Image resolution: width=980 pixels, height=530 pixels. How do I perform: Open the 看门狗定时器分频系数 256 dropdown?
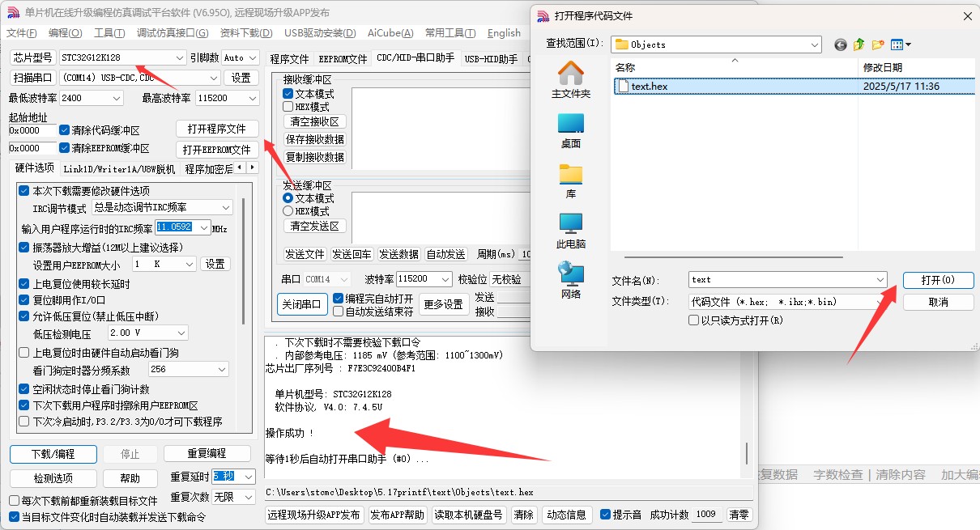click(x=188, y=370)
